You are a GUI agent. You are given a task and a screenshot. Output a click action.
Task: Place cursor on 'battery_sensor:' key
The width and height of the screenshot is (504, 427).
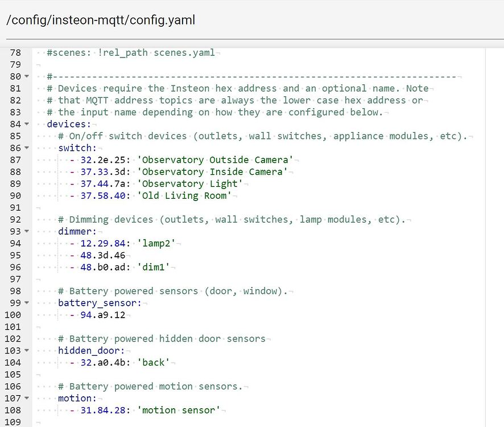click(100, 303)
